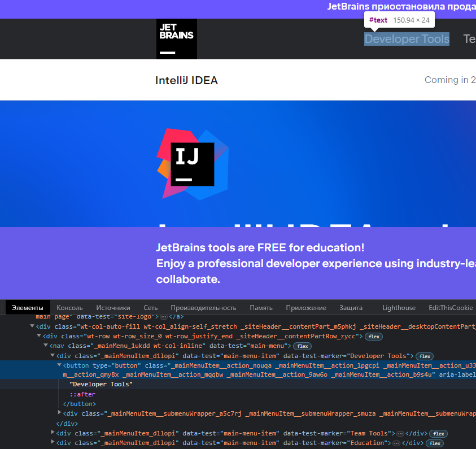The height and width of the screenshot is (449, 476).
Task: Select the ::after pseudo-element node
Action: 82,394
